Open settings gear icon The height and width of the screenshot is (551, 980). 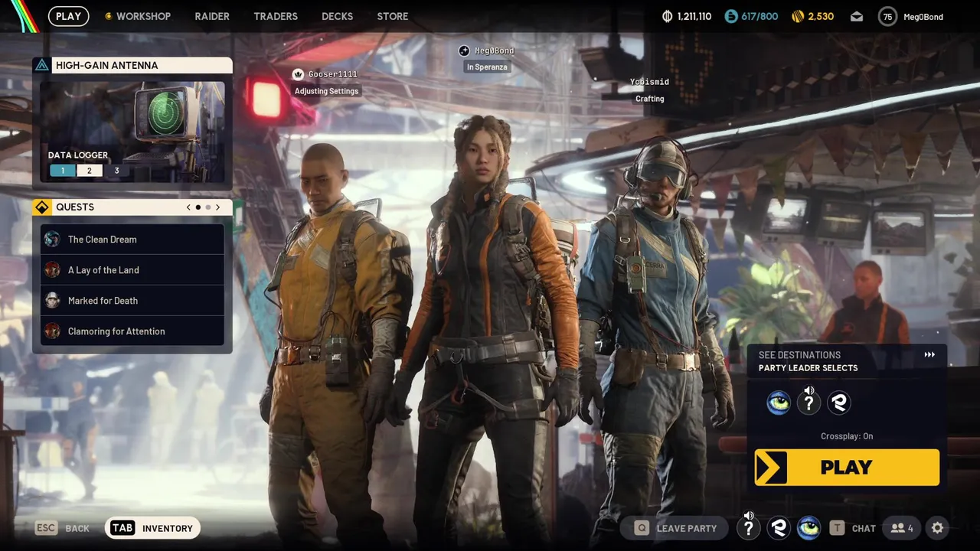click(937, 527)
